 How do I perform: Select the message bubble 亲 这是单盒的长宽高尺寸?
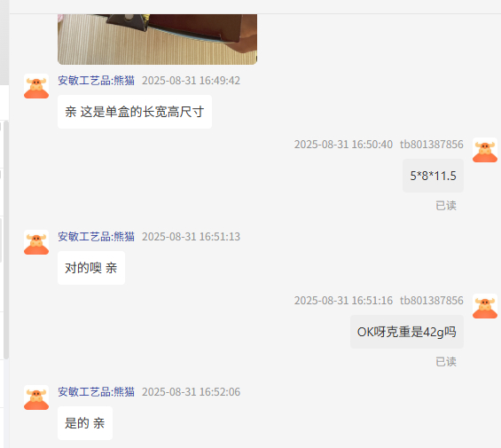pos(135,112)
